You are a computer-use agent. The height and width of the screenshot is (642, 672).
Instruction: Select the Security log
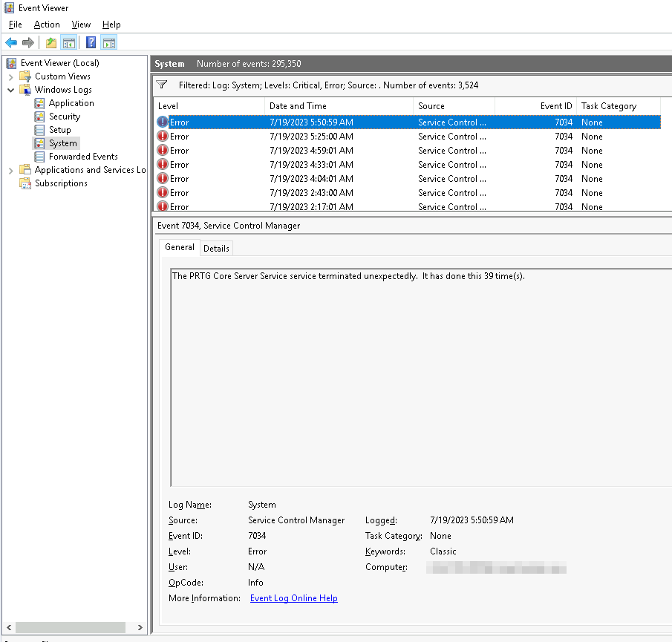(x=65, y=117)
